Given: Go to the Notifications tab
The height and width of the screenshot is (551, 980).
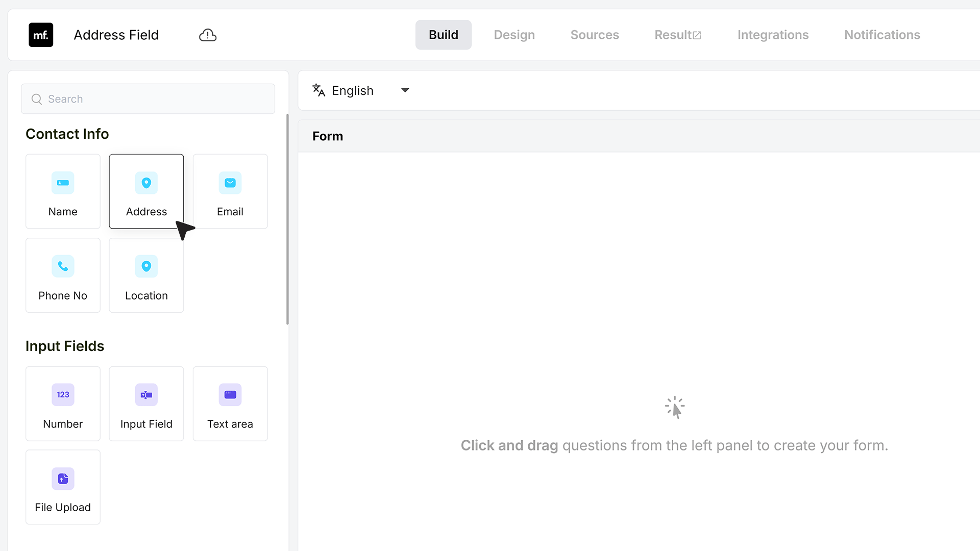Looking at the screenshot, I should click(882, 35).
